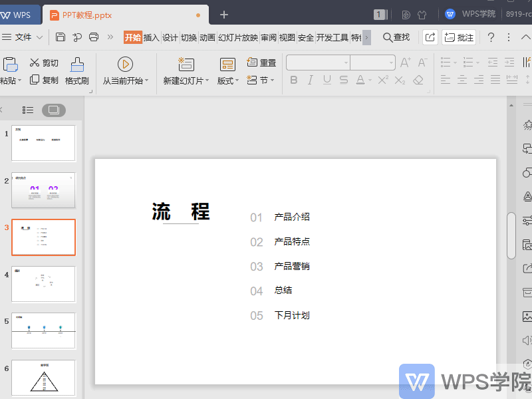Click the Cut (剪切) scissors icon
This screenshot has height=399, width=532.
click(35, 63)
